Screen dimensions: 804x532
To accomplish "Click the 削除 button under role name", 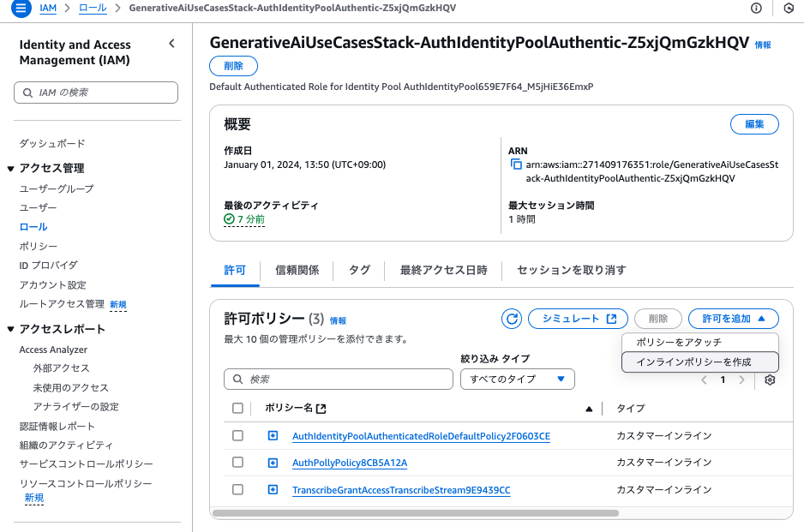I will pyautogui.click(x=233, y=66).
